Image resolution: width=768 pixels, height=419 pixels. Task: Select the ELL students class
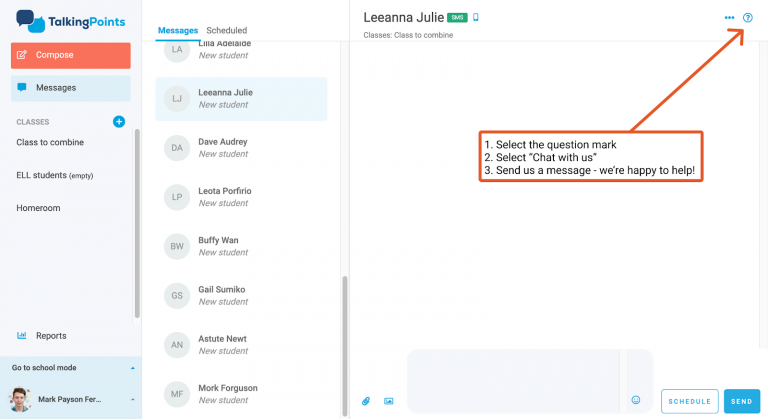pos(55,175)
